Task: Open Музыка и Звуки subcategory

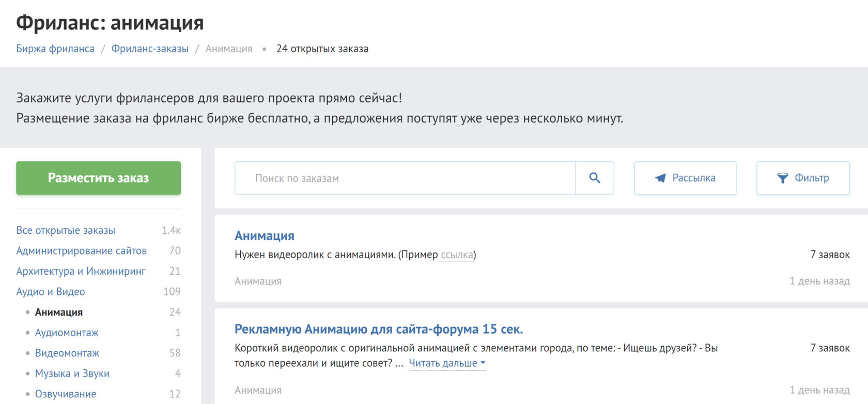Action: [72, 373]
